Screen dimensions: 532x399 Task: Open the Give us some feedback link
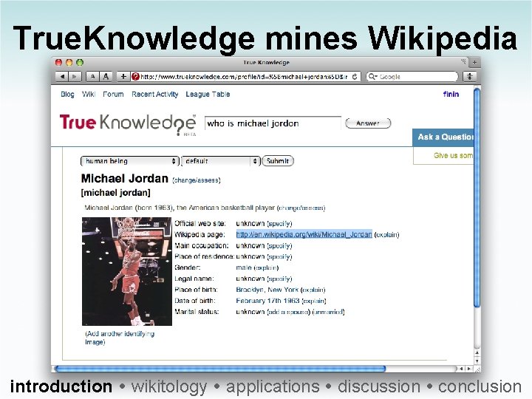click(x=453, y=155)
